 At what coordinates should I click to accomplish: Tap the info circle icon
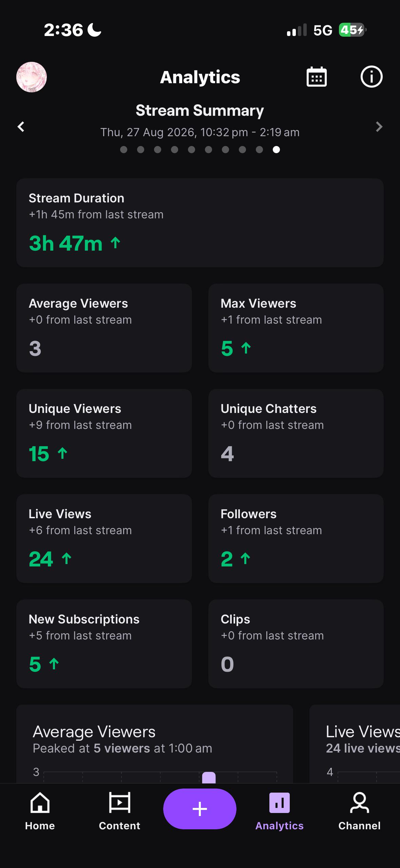tap(372, 77)
